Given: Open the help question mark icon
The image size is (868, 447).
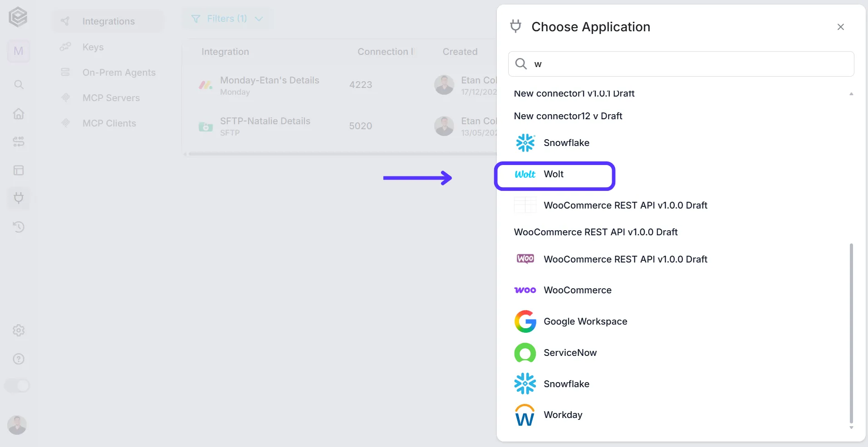Looking at the screenshot, I should pos(19,359).
